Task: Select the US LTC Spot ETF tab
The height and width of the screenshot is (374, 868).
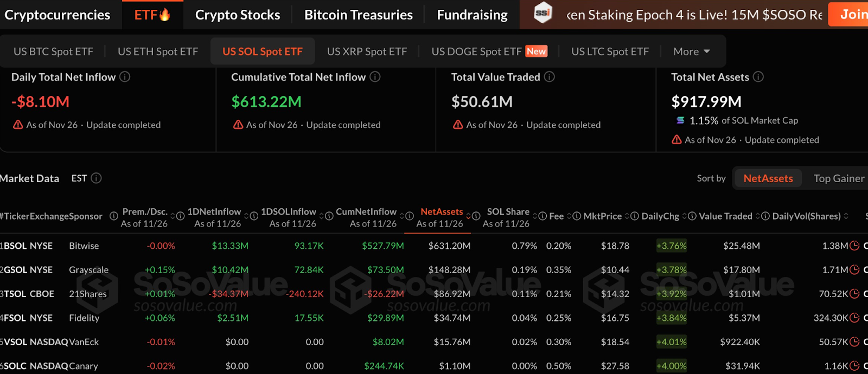Action: (x=610, y=51)
